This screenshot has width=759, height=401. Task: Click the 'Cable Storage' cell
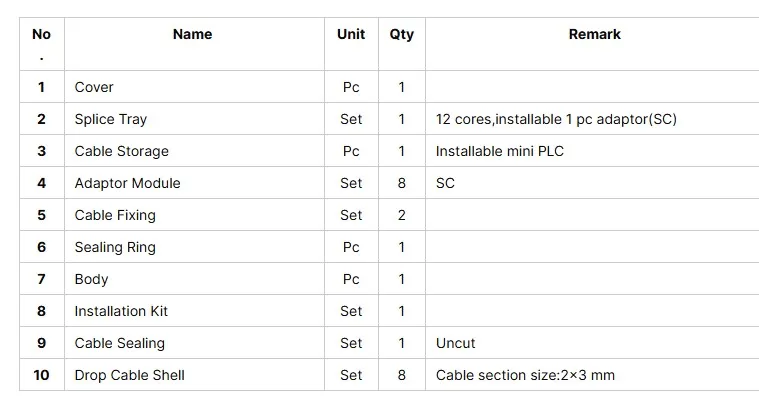(x=121, y=151)
